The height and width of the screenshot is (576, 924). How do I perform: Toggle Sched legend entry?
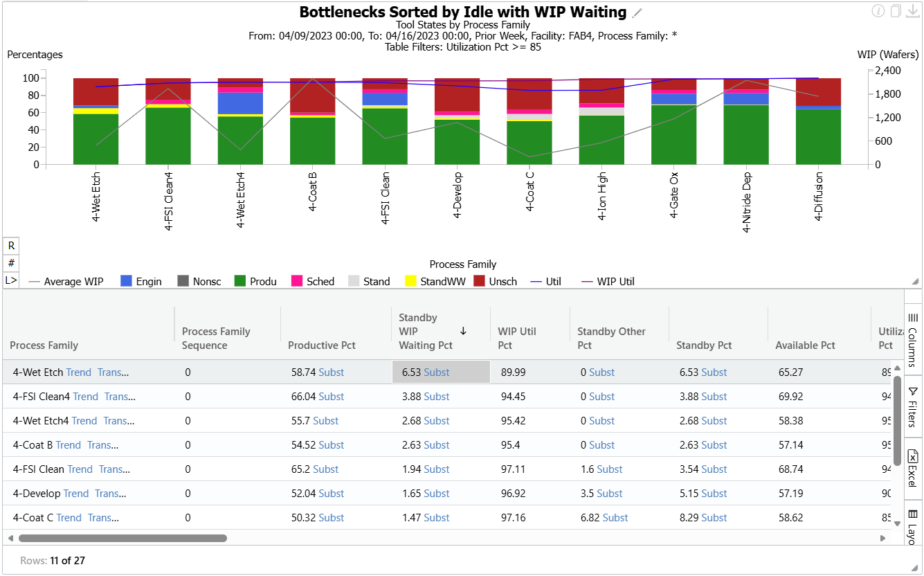pos(313,281)
